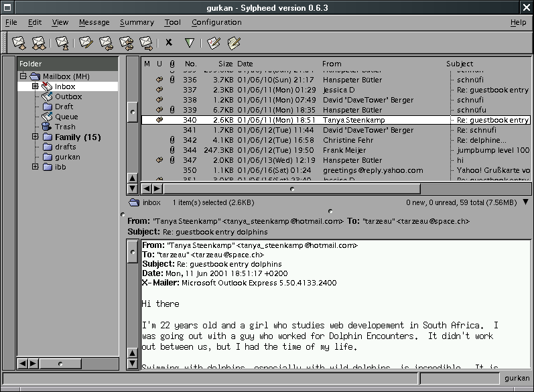Compose a new message via toolbar icon
Image resolution: width=534 pixels, height=392 pixels.
coord(85,43)
